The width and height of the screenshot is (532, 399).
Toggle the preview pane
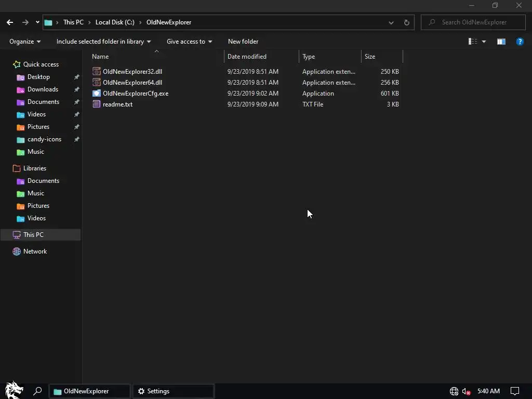[501, 42]
